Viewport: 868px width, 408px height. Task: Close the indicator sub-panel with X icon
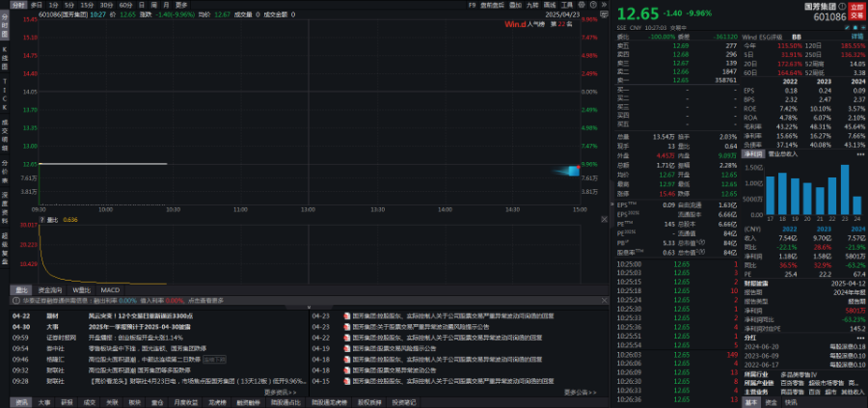coord(605,220)
